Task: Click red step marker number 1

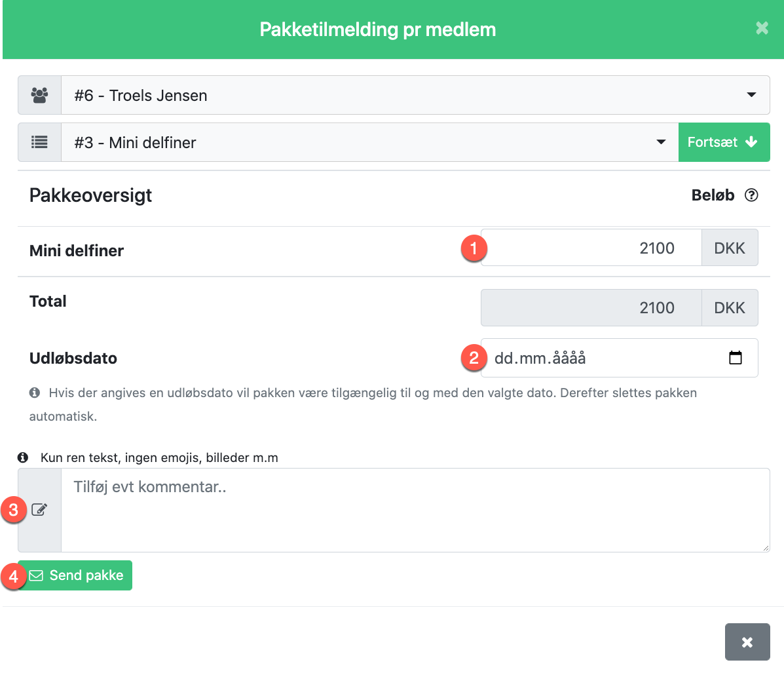Action: tap(474, 248)
